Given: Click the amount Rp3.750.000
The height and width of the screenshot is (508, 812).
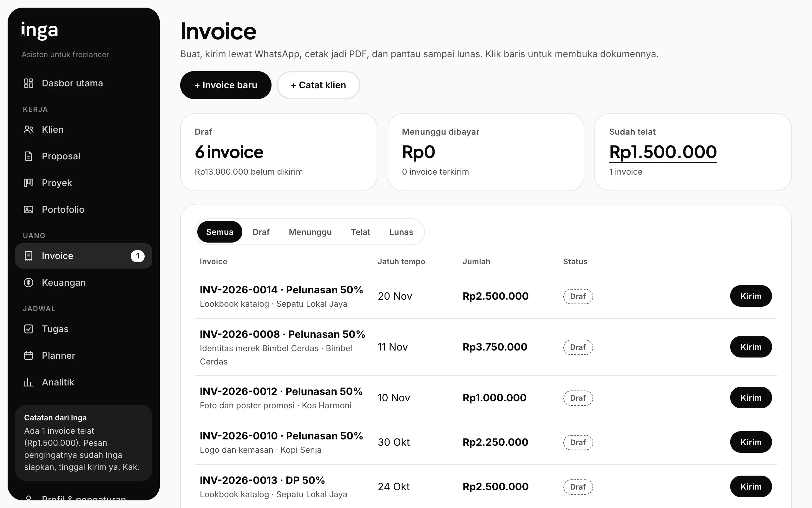Looking at the screenshot, I should pos(495,347).
